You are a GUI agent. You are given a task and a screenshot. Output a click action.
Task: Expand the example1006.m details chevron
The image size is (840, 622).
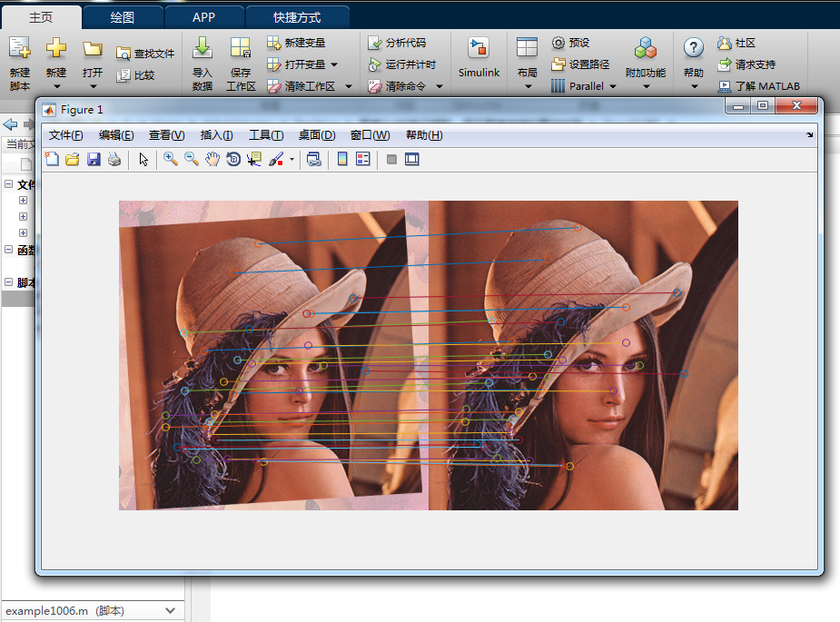[171, 611]
